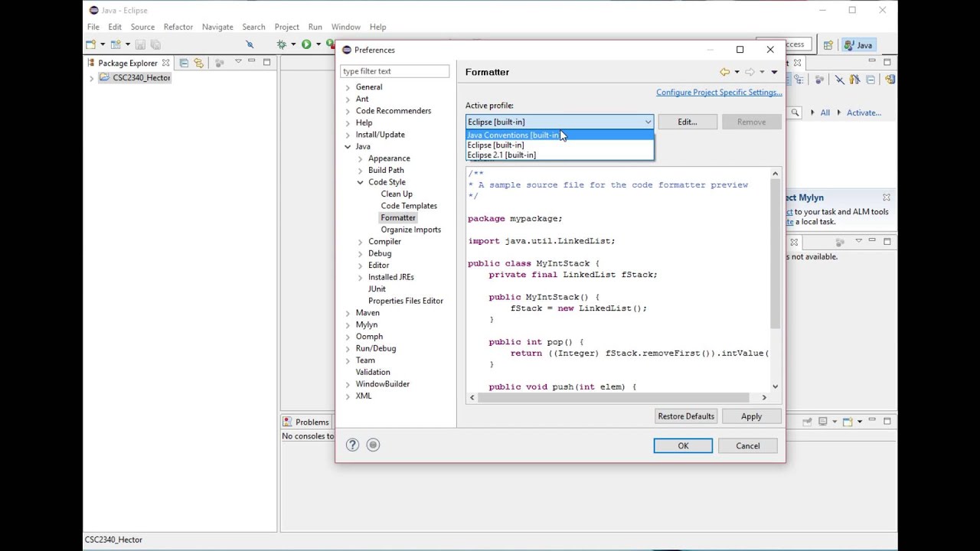The width and height of the screenshot is (980, 551).
Task: Click the Hide Completed Tasks icon in Task List
Action: pos(839,80)
